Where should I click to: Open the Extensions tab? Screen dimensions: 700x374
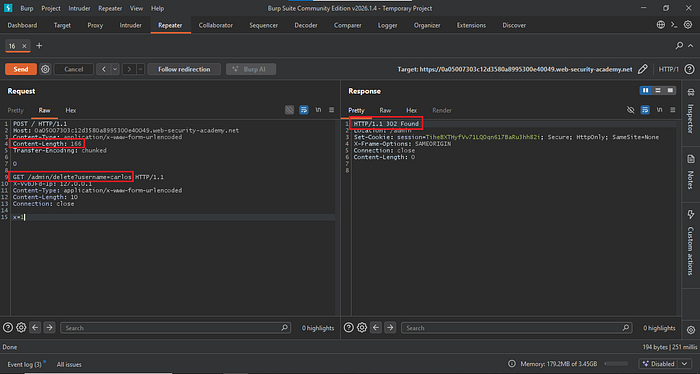(471, 25)
